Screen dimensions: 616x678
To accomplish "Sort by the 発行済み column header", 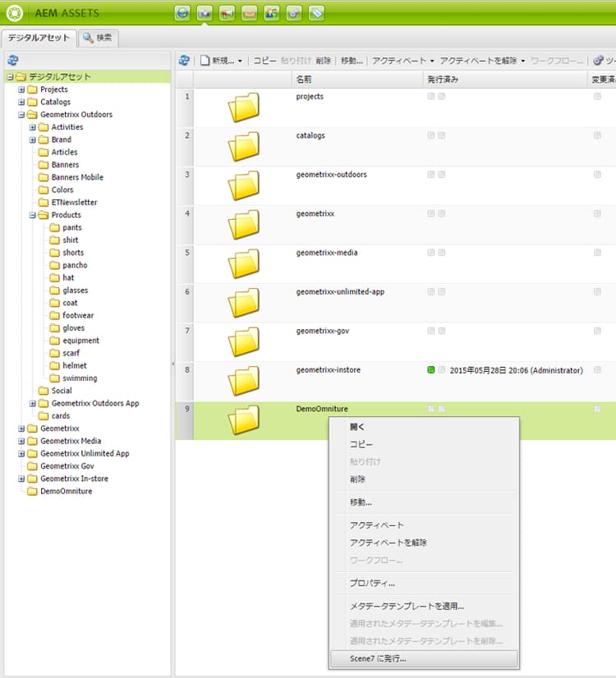I will click(x=505, y=80).
